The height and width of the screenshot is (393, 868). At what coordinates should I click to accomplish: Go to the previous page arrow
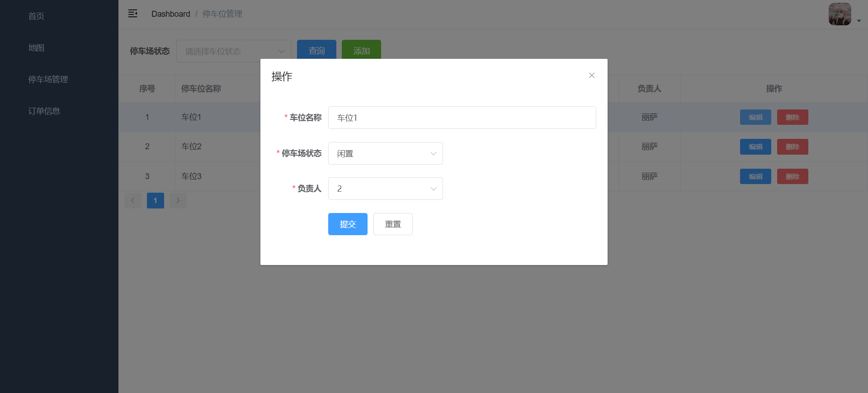(132, 200)
